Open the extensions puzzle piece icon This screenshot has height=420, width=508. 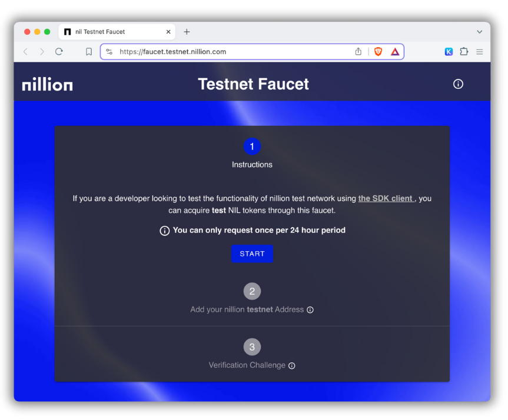click(464, 52)
